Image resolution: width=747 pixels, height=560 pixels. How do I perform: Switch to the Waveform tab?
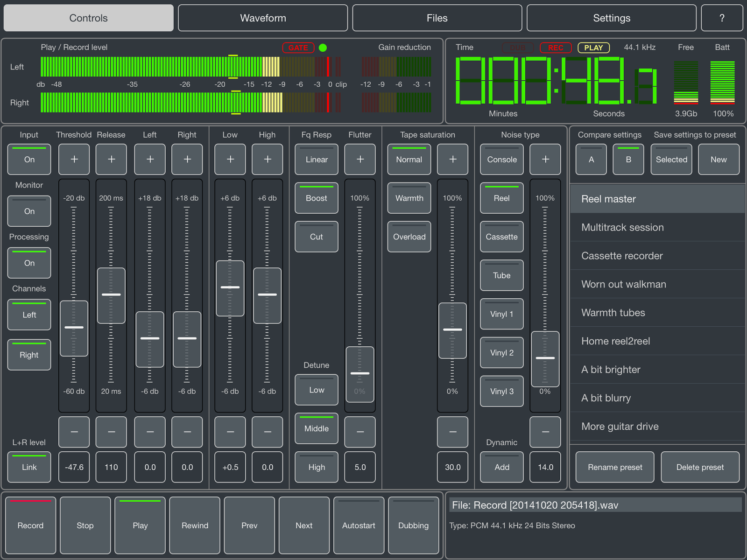coord(263,18)
